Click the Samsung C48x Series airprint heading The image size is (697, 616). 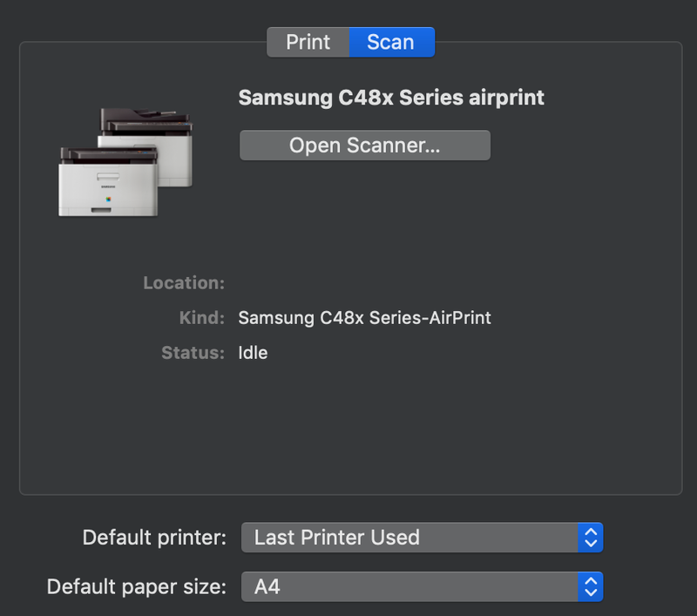pyautogui.click(x=391, y=98)
